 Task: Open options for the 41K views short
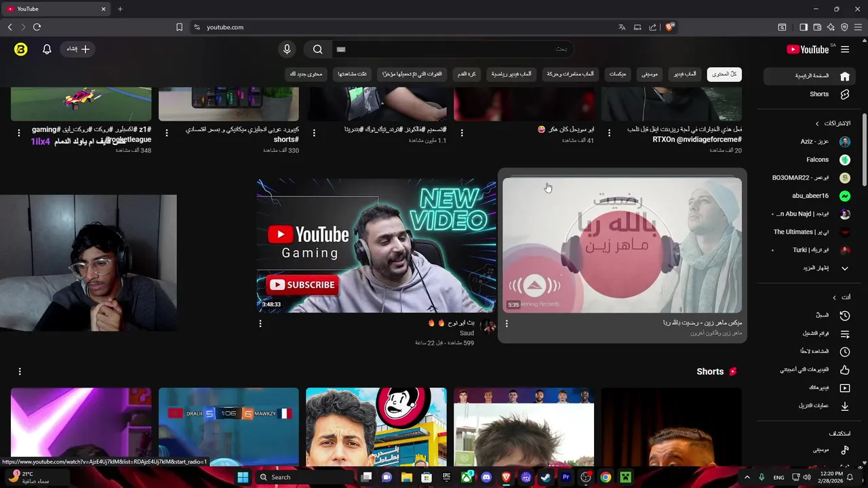(462, 134)
